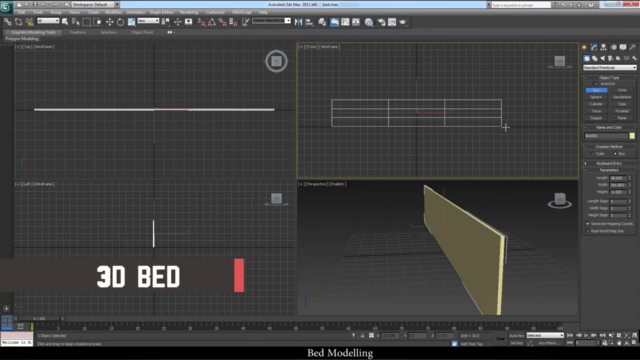Switch to the Utilities hammer panel
Viewport: 640px width, 360px height.
click(633, 47)
